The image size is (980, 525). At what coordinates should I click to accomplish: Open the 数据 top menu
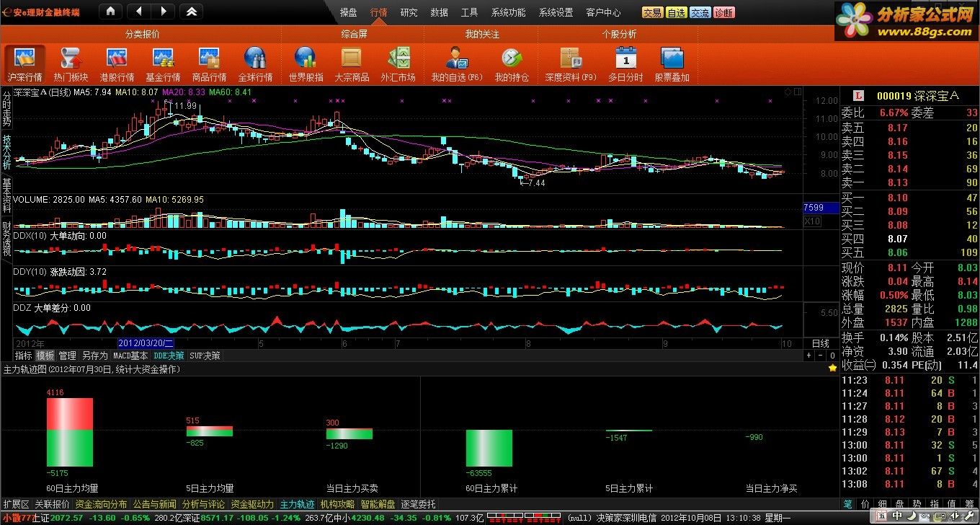tap(439, 12)
